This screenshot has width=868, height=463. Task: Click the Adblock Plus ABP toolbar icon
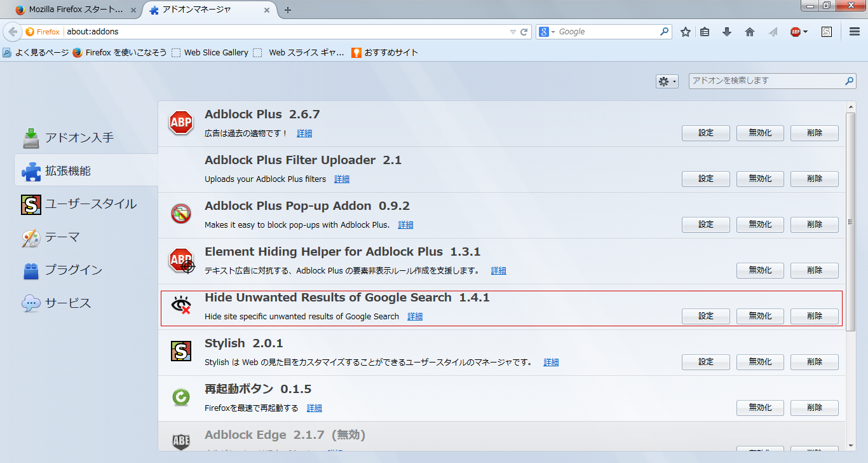point(795,32)
